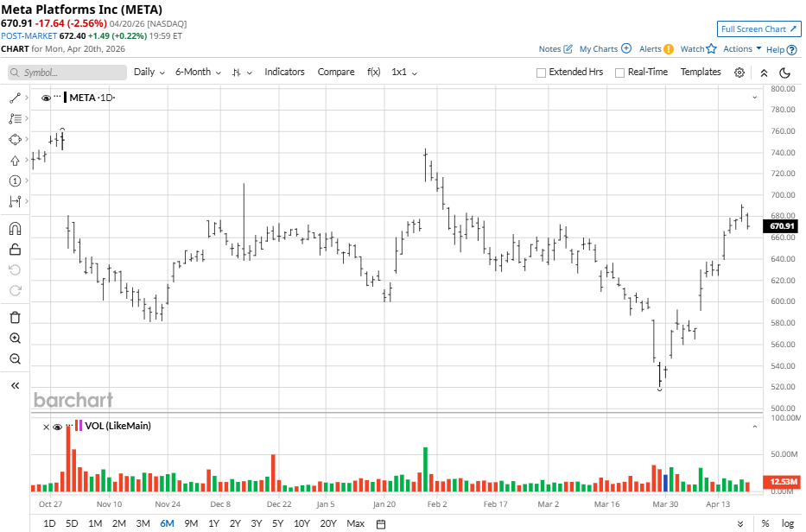Open the Templates menu
Screen dimensions: 806x532
pos(701,72)
